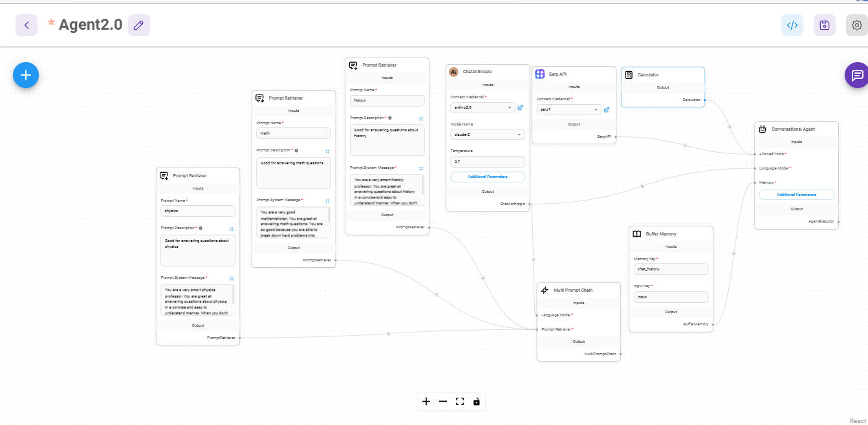Image resolution: width=868 pixels, height=425 pixels.
Task: Expand the physics Prompt System Message editor
Action: click(231, 278)
